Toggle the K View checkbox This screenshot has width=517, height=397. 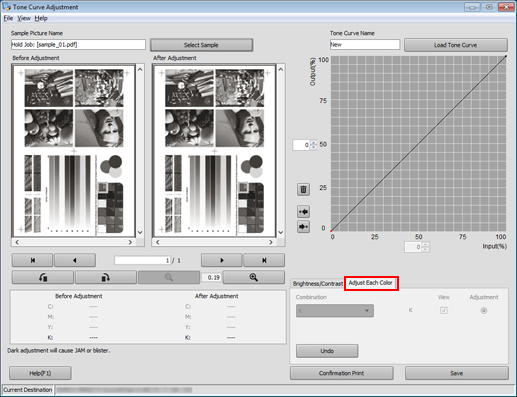tap(444, 310)
